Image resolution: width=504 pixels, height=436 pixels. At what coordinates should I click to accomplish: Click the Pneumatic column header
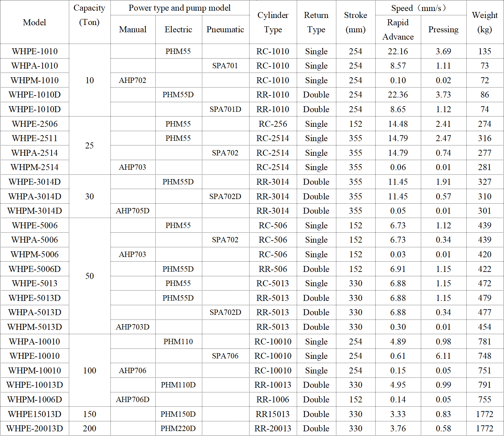[225, 30]
